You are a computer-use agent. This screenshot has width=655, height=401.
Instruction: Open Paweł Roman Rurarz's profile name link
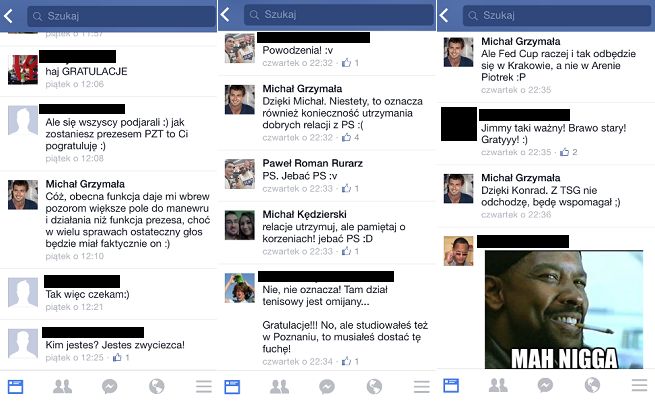point(312,163)
